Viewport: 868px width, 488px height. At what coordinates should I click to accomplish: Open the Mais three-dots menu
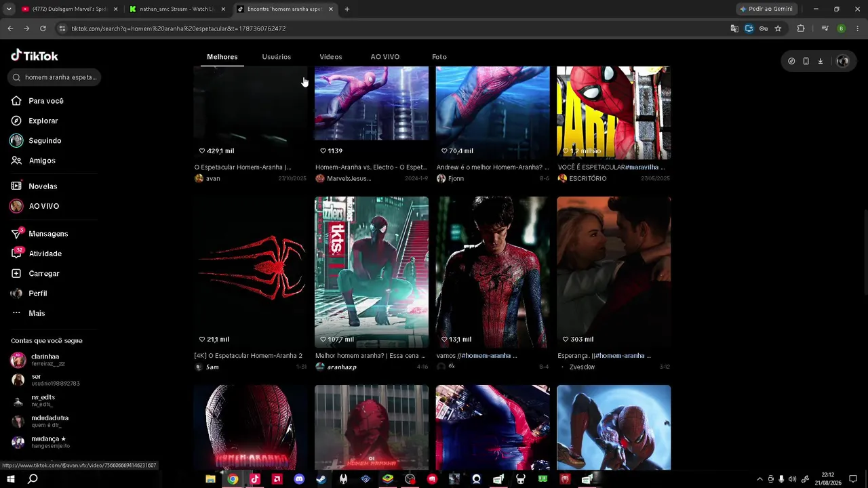[x=16, y=313]
